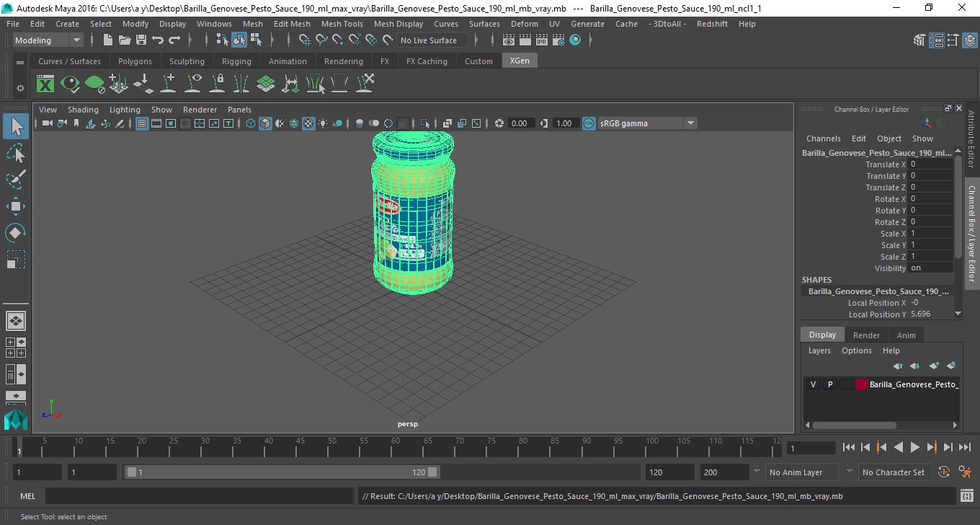Open the viewport Shading menu
This screenshot has height=525, width=980.
[83, 110]
